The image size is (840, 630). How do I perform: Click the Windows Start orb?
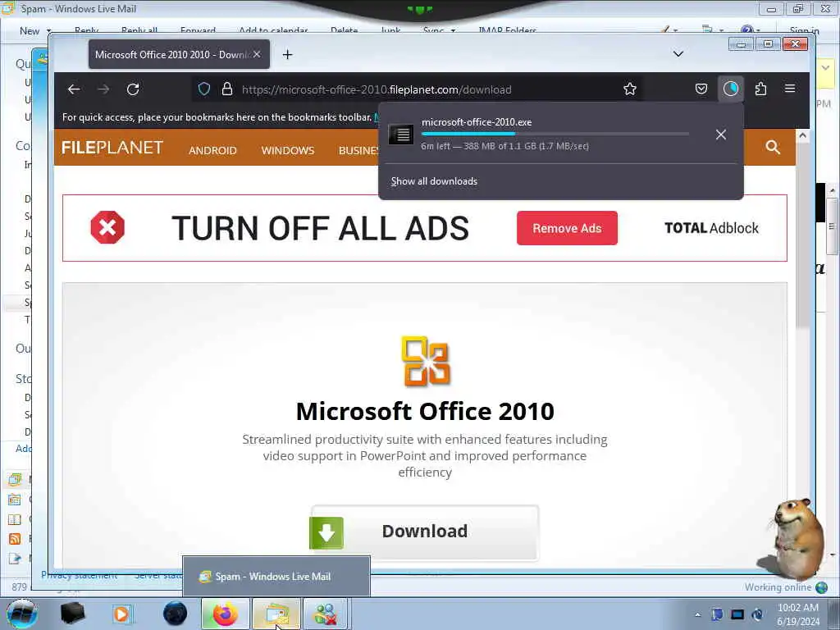pyautogui.click(x=21, y=614)
